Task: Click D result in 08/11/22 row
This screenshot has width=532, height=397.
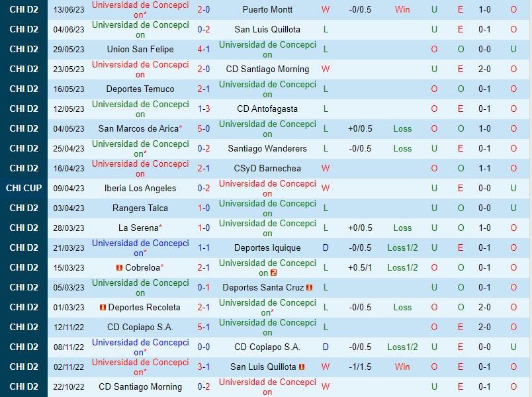Action: point(326,347)
